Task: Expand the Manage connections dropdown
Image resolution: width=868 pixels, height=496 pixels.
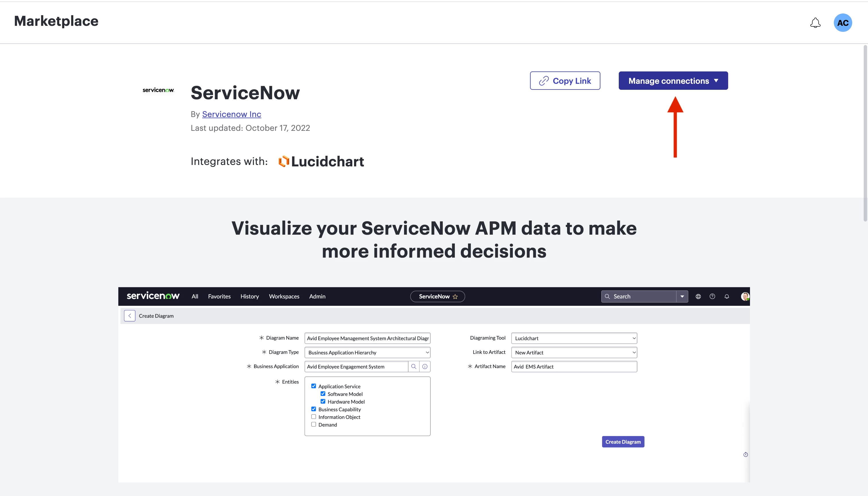Action: 673,81
